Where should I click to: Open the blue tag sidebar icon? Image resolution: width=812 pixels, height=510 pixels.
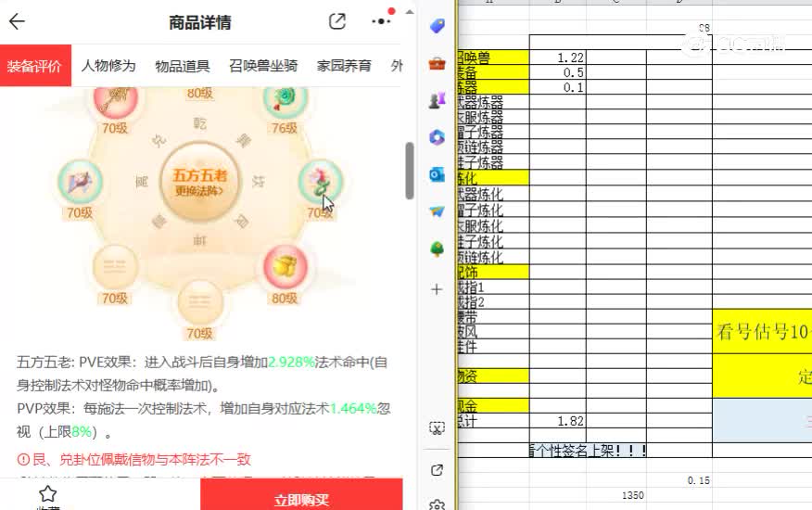438,26
